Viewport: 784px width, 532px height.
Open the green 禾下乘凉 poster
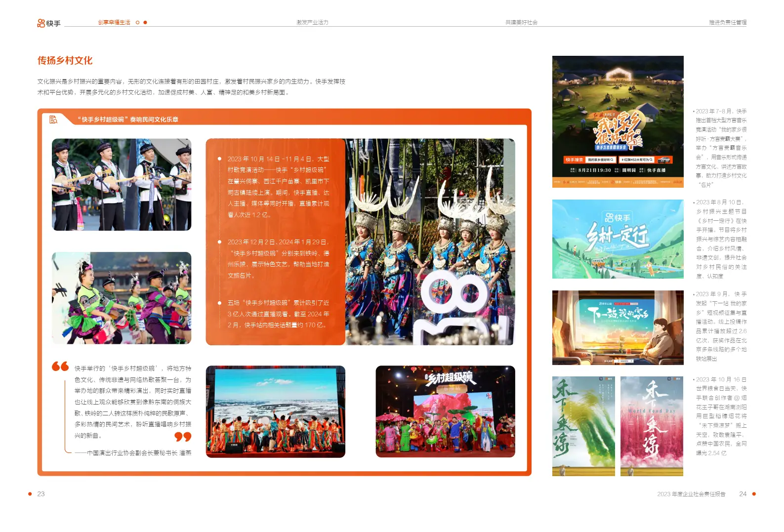[x=583, y=426]
